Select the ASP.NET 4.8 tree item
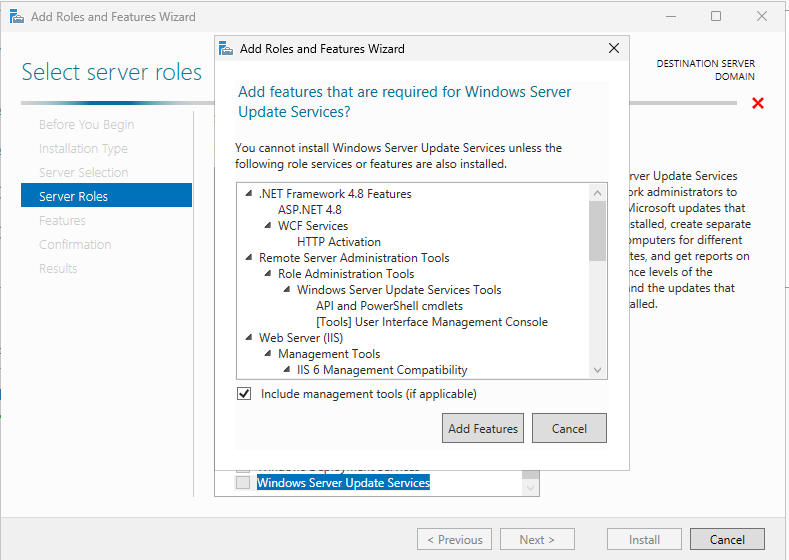The height and width of the screenshot is (560, 789). coord(309,210)
